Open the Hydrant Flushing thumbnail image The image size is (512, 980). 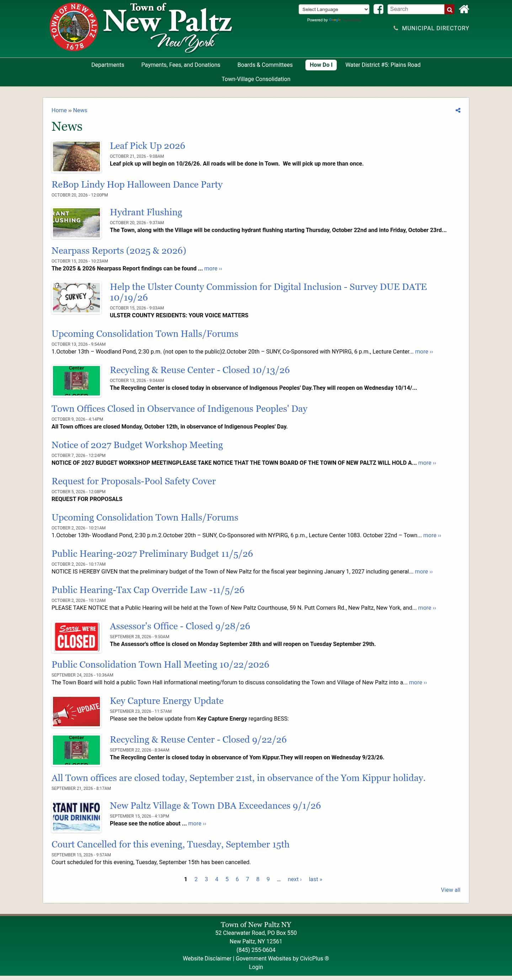click(76, 222)
